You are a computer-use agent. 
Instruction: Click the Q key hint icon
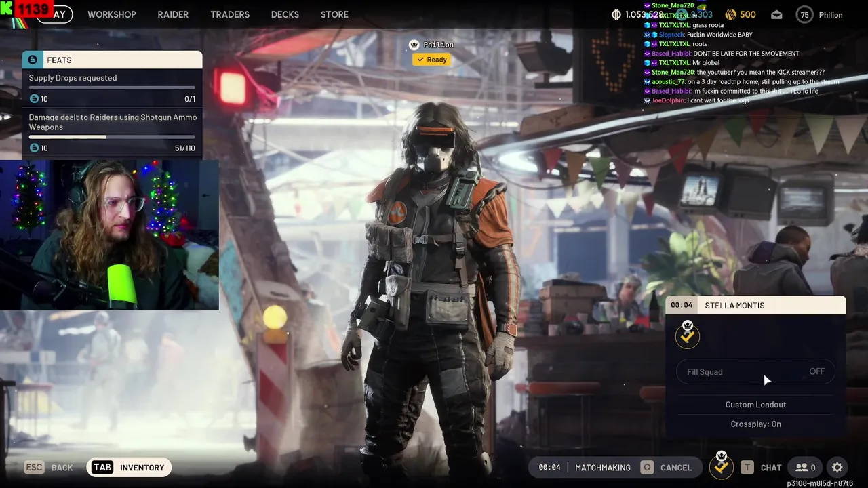tap(647, 468)
